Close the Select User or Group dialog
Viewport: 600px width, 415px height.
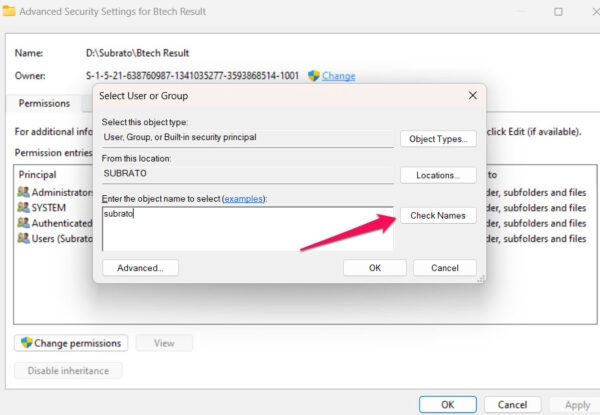472,95
